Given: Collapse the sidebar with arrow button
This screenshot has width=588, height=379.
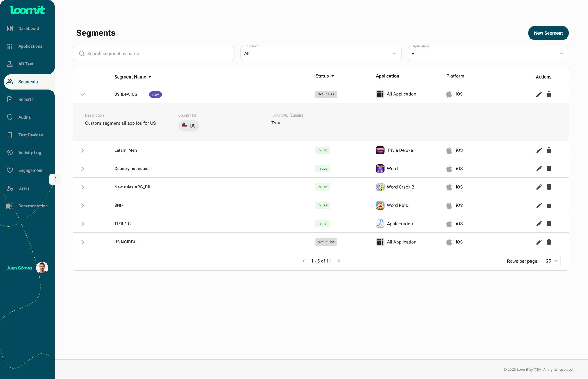Looking at the screenshot, I should click(55, 180).
